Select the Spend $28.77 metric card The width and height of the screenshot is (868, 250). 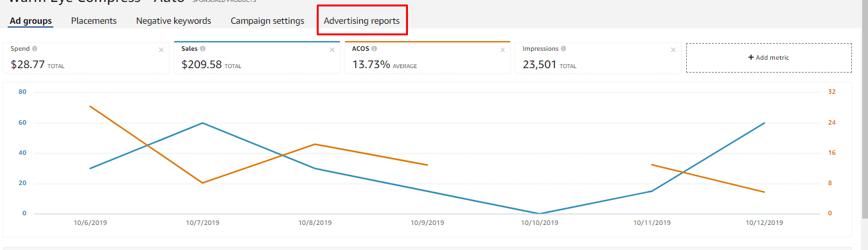pos(86,58)
